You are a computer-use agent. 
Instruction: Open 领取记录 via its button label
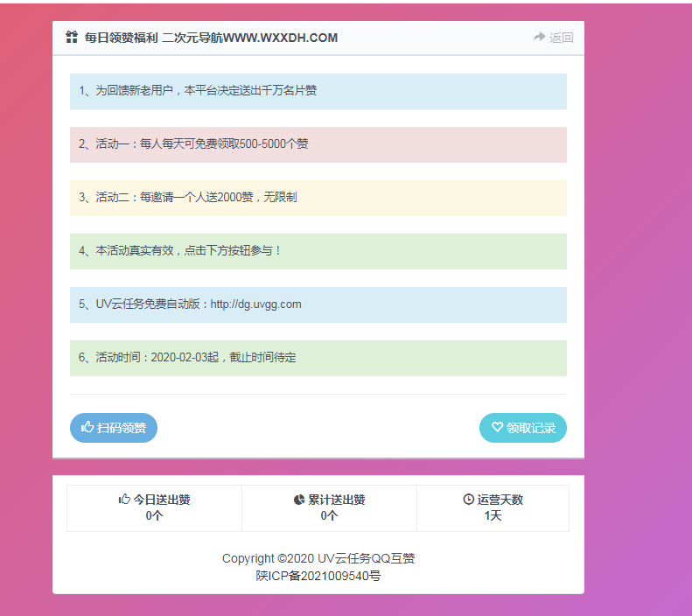[x=531, y=428]
